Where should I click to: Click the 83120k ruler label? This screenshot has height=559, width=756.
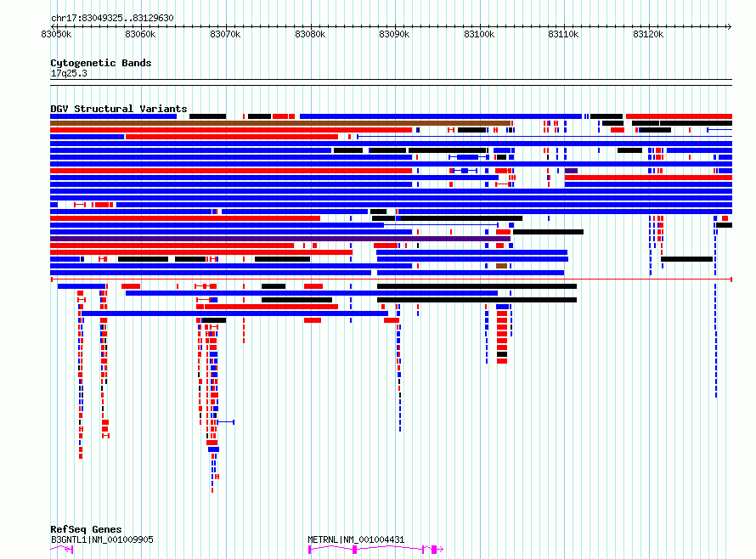648,34
